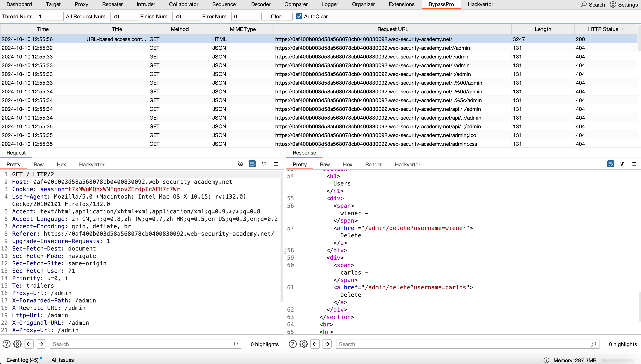Open the Repeater tab
Viewport: 641px width, 364px height.
coord(112,4)
